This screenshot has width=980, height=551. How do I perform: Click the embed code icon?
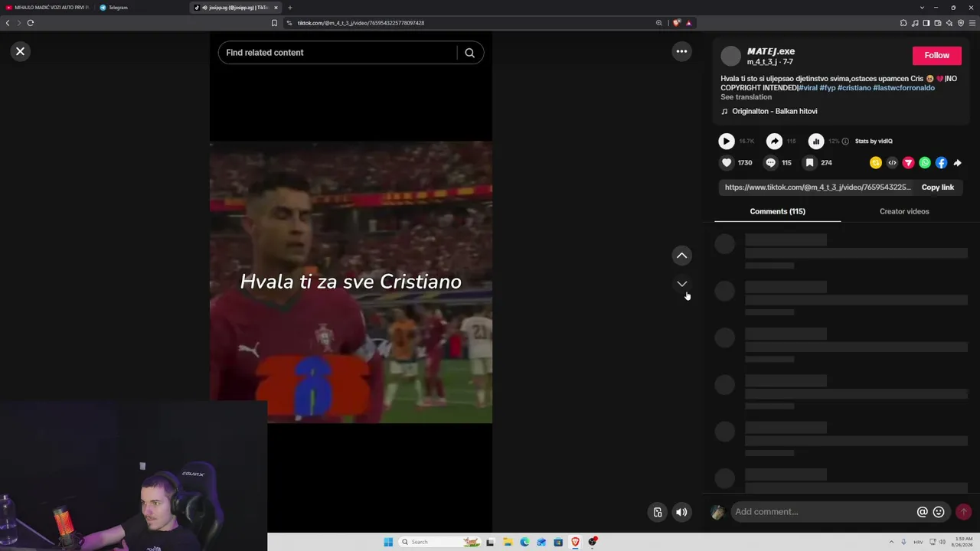coord(892,162)
